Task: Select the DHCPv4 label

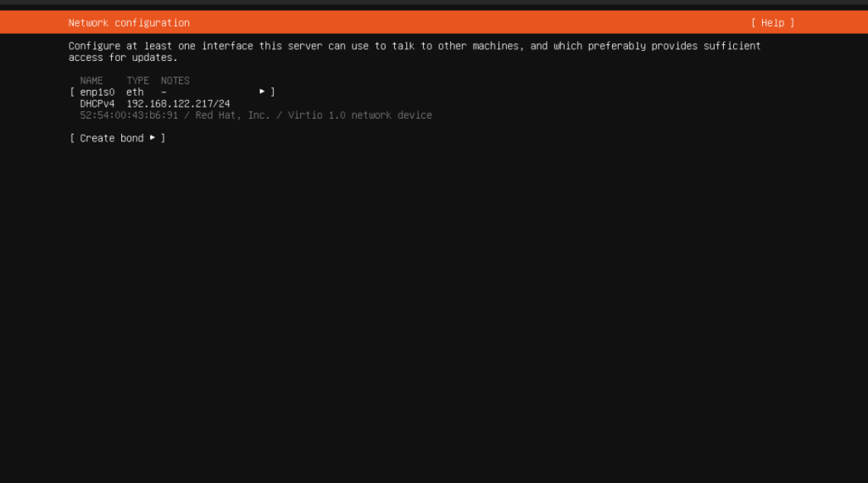Action: click(x=97, y=103)
